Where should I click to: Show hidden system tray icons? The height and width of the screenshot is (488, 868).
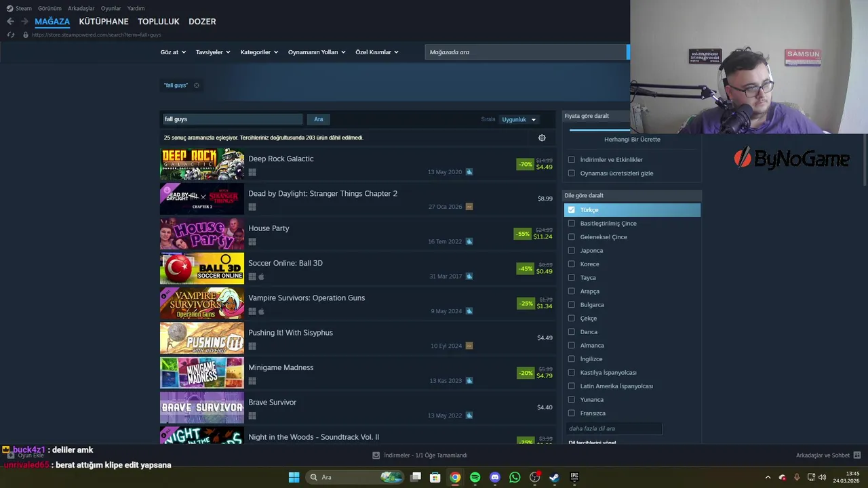[768, 477]
